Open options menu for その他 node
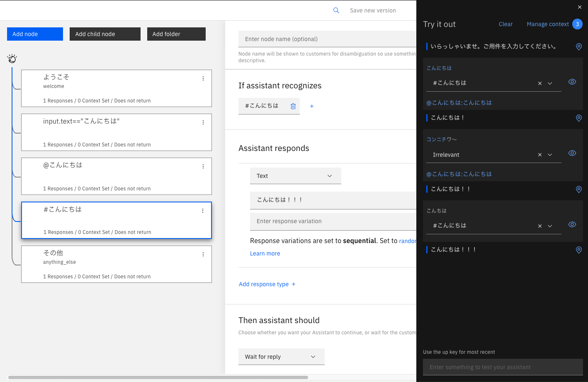 tap(203, 254)
